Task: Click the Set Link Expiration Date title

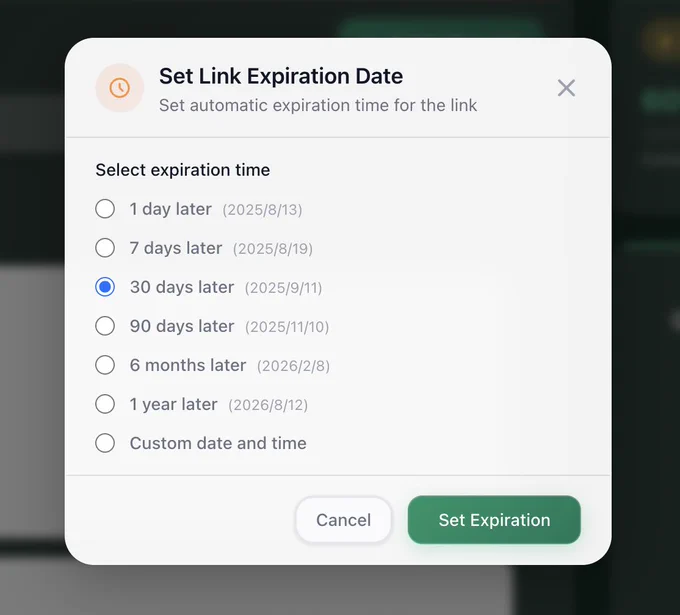Action: coord(281,76)
